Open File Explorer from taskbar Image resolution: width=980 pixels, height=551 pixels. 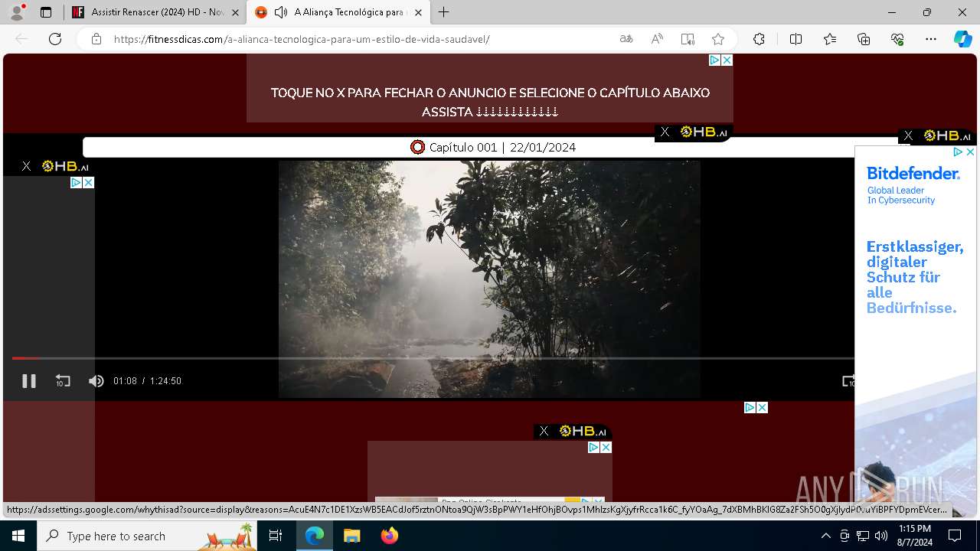pos(351,536)
